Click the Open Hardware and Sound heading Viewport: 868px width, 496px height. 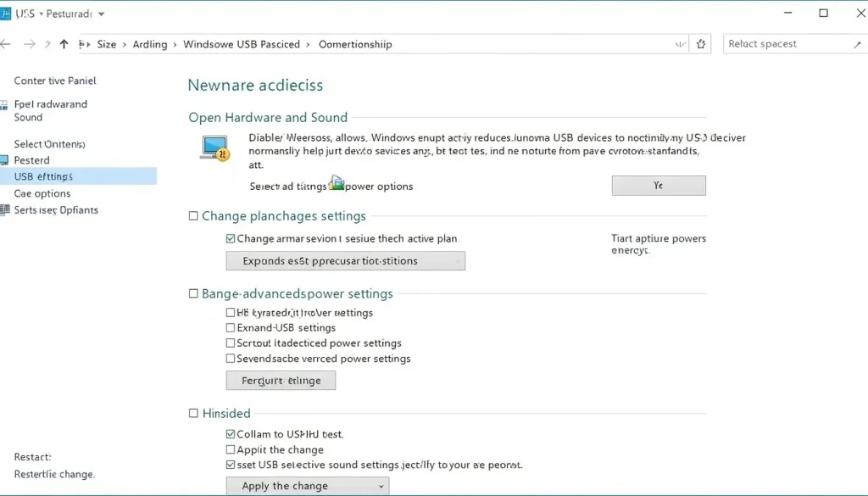coord(268,117)
